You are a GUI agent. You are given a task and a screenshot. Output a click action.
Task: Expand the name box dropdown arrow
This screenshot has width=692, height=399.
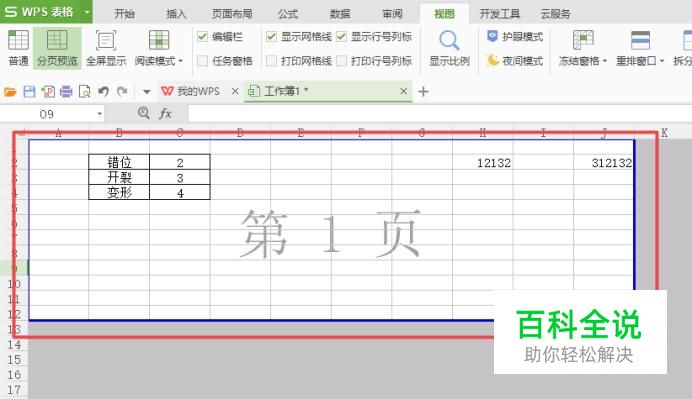coord(100,114)
